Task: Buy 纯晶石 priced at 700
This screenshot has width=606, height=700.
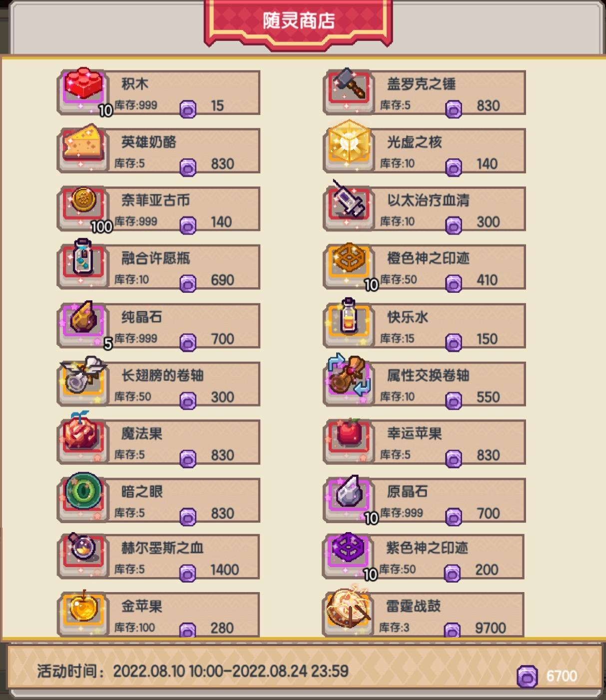Action: point(159,326)
